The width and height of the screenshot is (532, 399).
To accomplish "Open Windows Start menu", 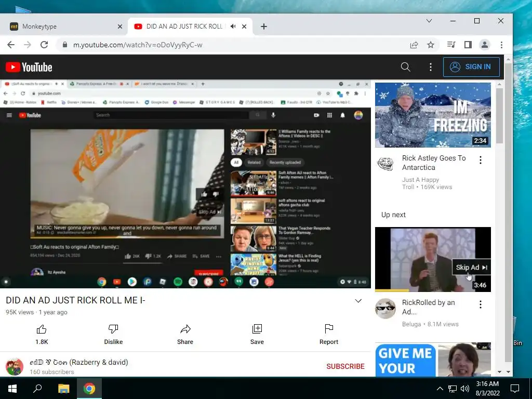I will click(x=12, y=389).
